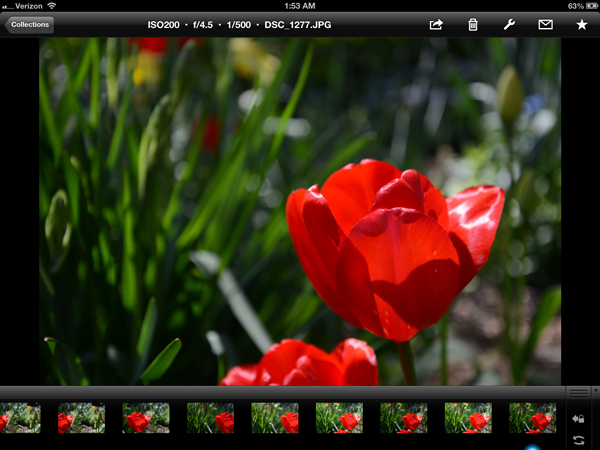
Task: Tap the circular arrows sync icon
Action: [578, 440]
